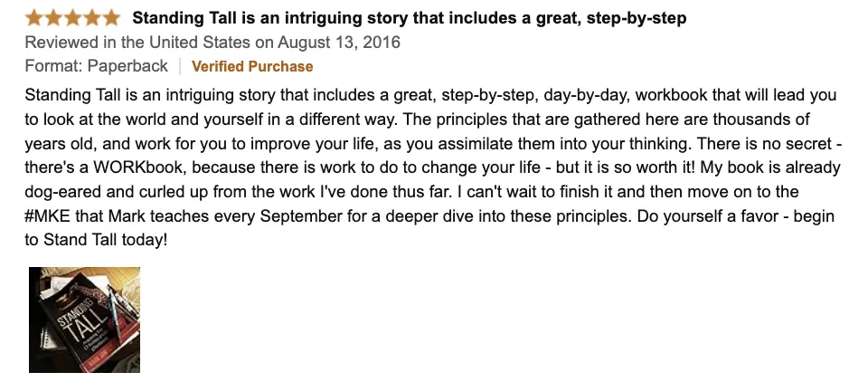This screenshot has width=868, height=382.
Task: Click the 'Format: Paperback' text
Action: 96,66
